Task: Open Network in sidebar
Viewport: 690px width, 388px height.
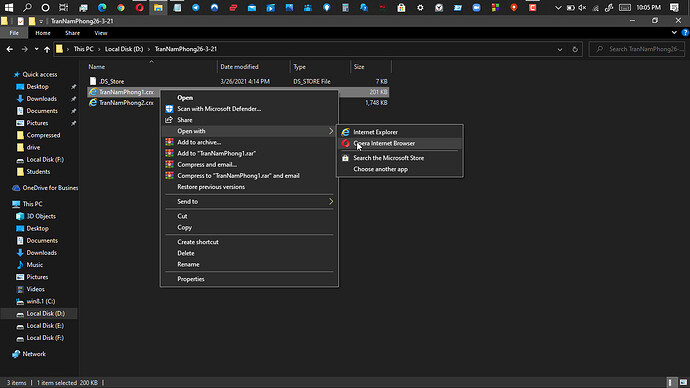Action: click(34, 354)
